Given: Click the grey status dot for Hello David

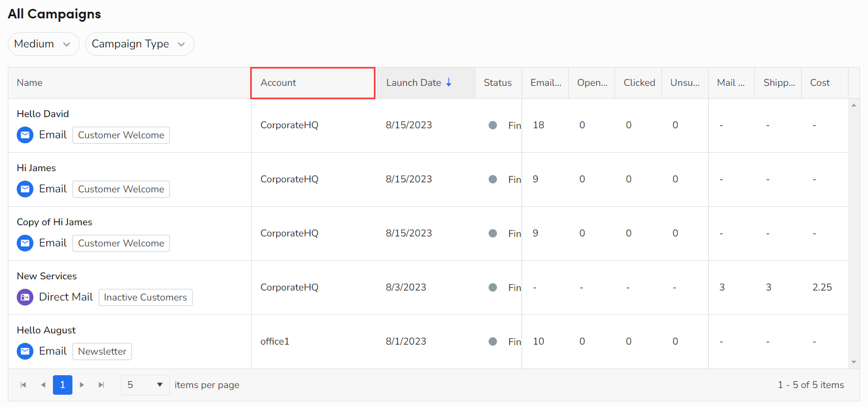Looking at the screenshot, I should [492, 125].
